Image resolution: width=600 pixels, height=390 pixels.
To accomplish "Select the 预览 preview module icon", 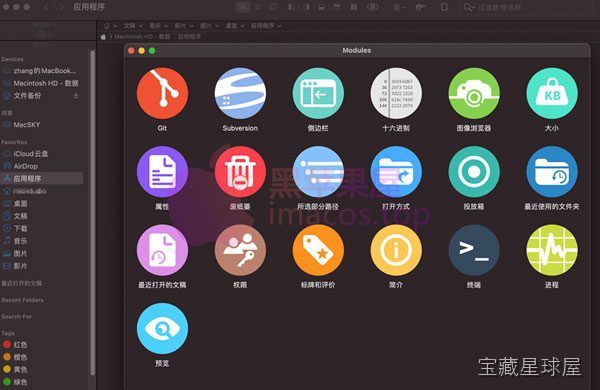I will coord(162,329).
